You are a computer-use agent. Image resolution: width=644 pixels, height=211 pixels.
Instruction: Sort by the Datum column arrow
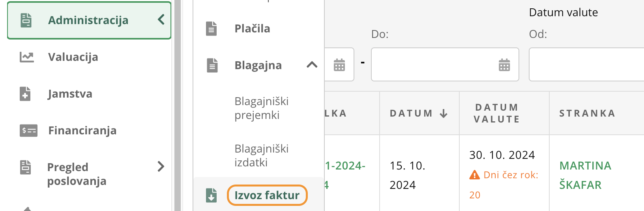tap(444, 113)
